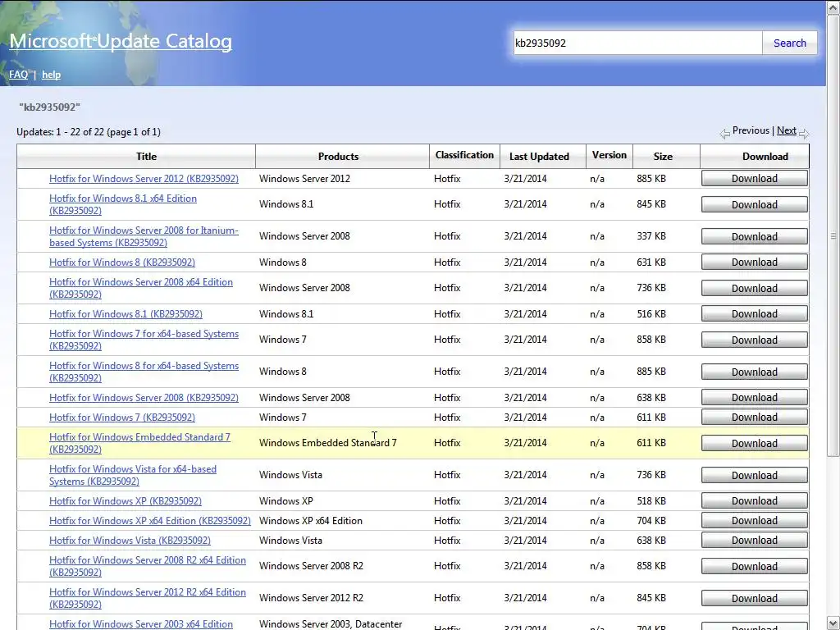The height and width of the screenshot is (630, 840).
Task: Click the next page arrow icon
Action: [804, 134]
